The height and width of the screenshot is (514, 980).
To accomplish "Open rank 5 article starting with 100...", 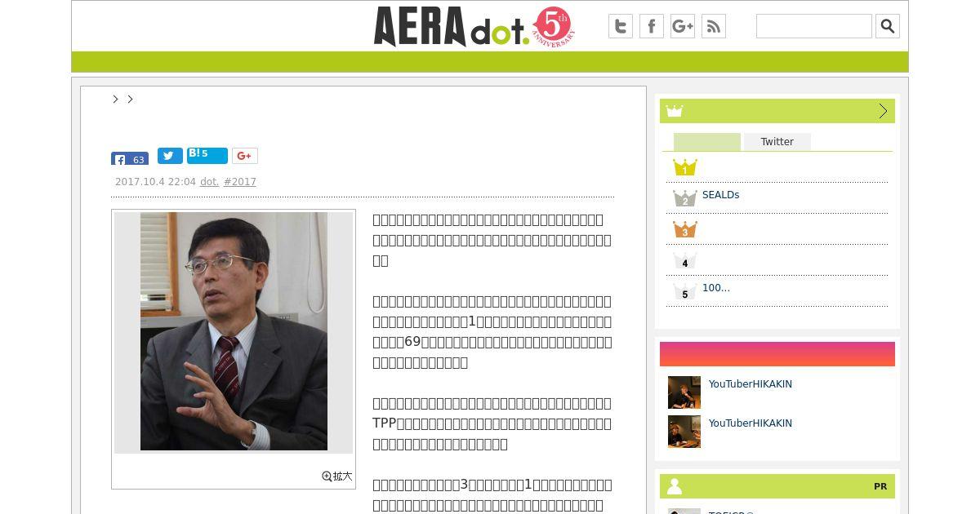I will click(716, 288).
